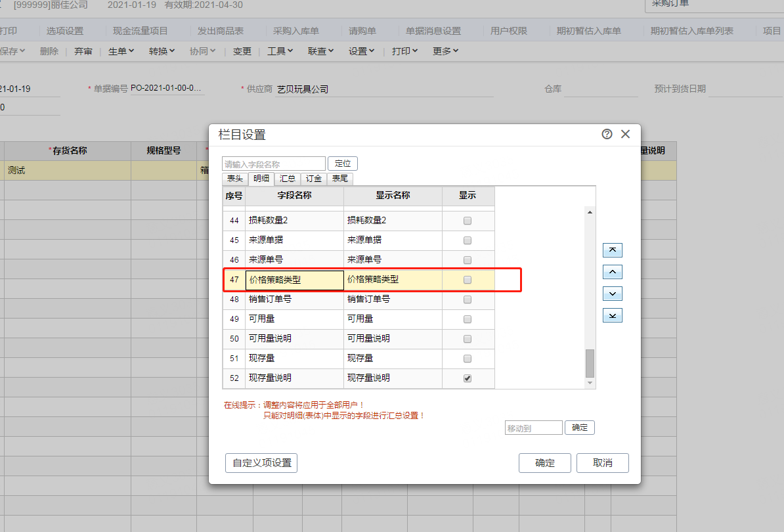
Task: Tick display checkbox for 来源单号
Action: (468, 260)
